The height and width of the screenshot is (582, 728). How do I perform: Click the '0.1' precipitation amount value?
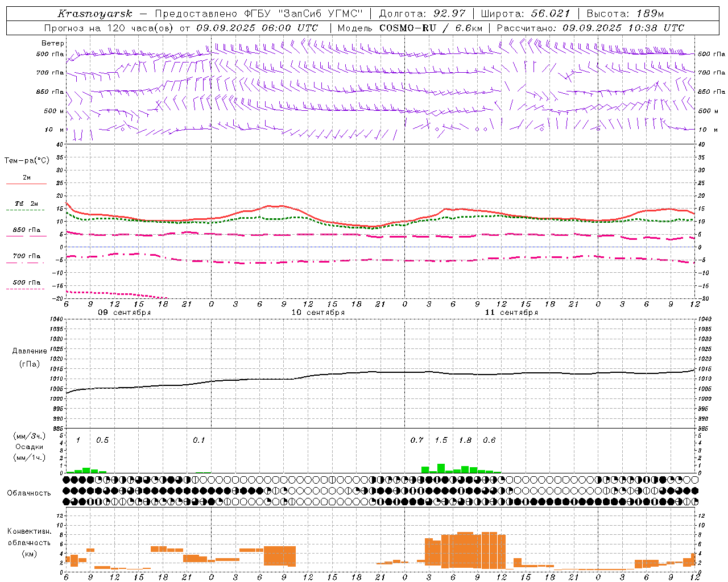pos(198,440)
